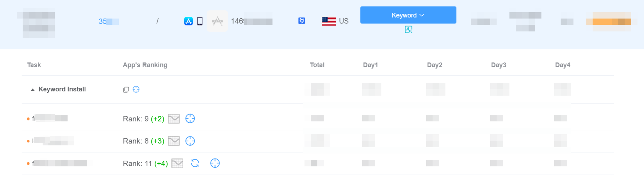Click the gray app thumbnail placeholder
The height and width of the screenshot is (176, 644).
pos(217,21)
